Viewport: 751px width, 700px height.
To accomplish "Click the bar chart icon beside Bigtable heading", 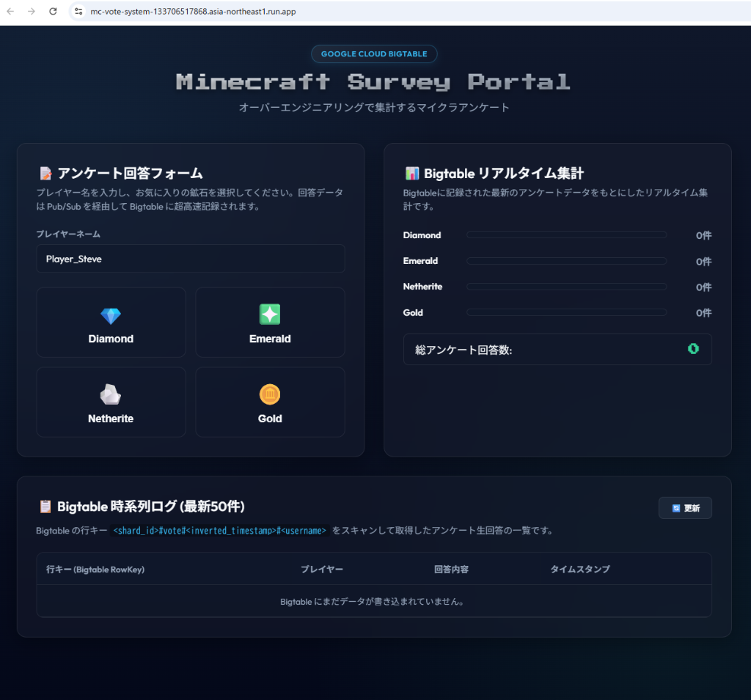I will point(412,173).
